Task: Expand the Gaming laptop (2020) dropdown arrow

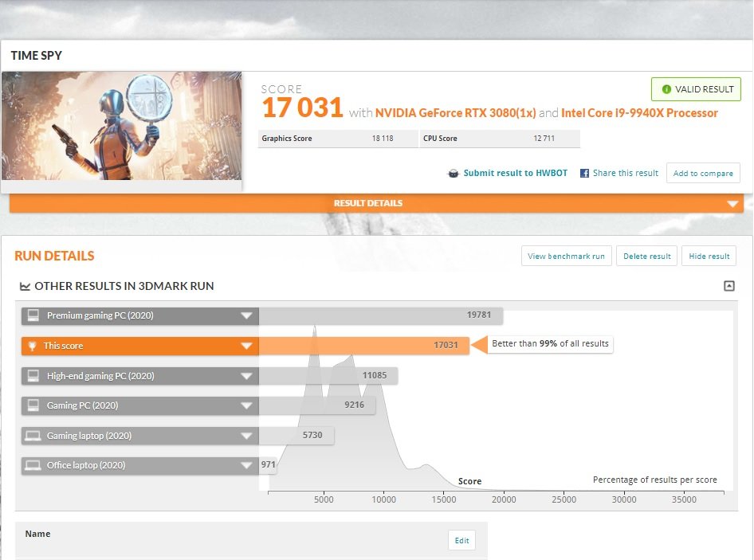Action: click(246, 436)
